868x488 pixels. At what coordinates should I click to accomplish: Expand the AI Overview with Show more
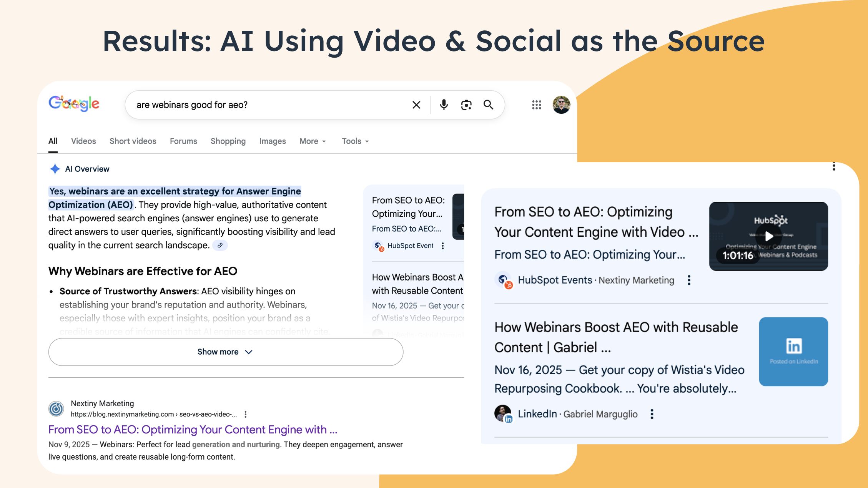click(x=225, y=352)
